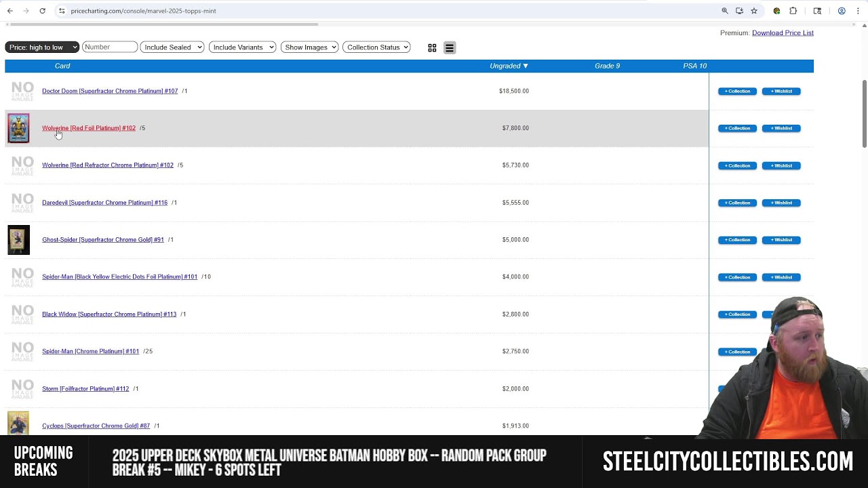Open Black Widow Superfractor #113 link

(x=109, y=314)
